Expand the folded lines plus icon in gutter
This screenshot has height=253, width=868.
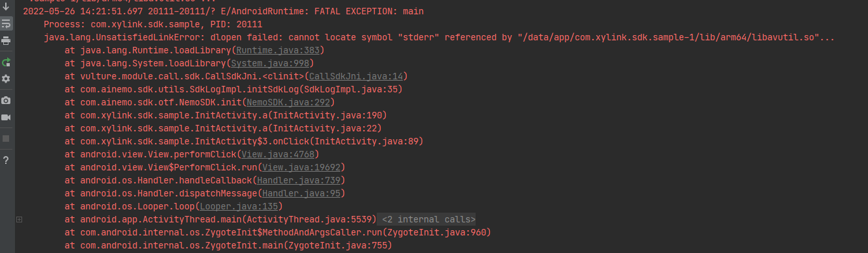click(x=19, y=219)
